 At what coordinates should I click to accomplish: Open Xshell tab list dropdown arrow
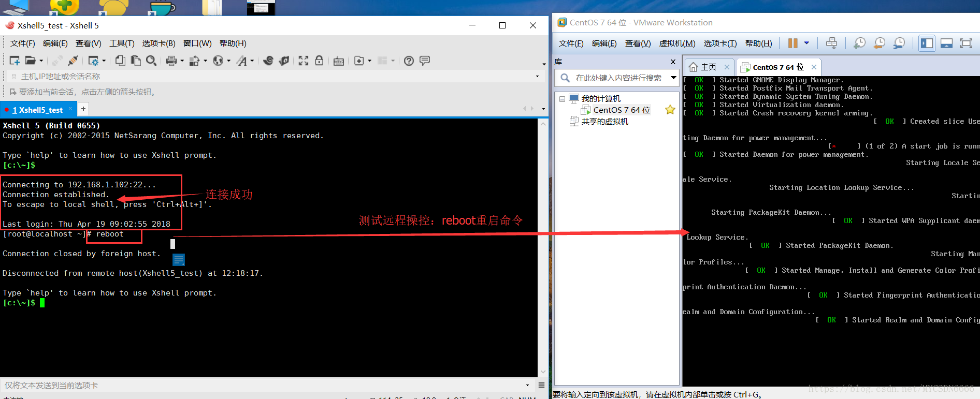coord(543,109)
